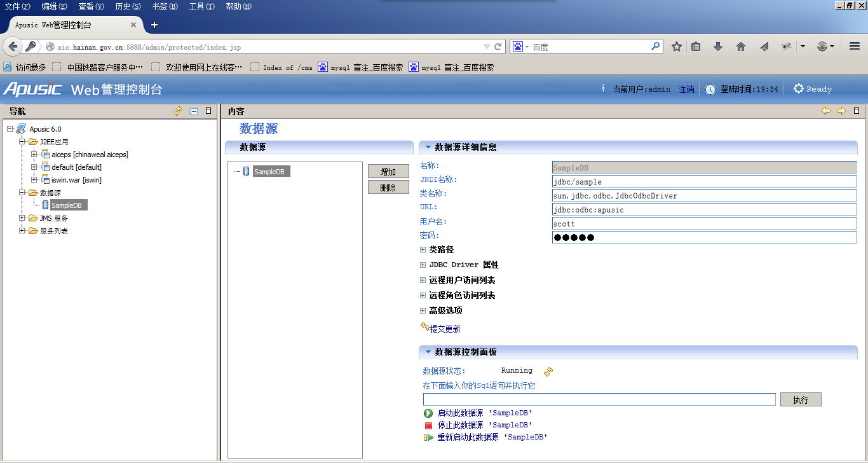Screen dimensions: 868x463
Task: Maximize the navigation panel icon
Action: coord(208,111)
